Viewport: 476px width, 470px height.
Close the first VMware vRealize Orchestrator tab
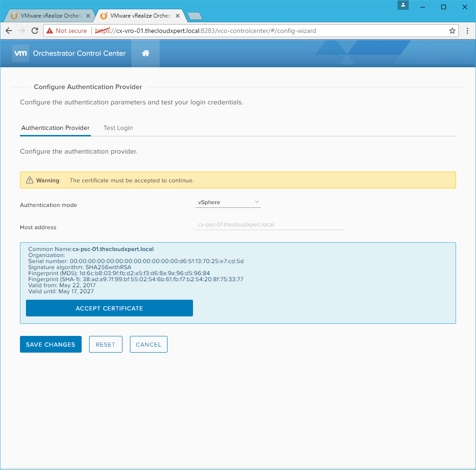pyautogui.click(x=88, y=16)
